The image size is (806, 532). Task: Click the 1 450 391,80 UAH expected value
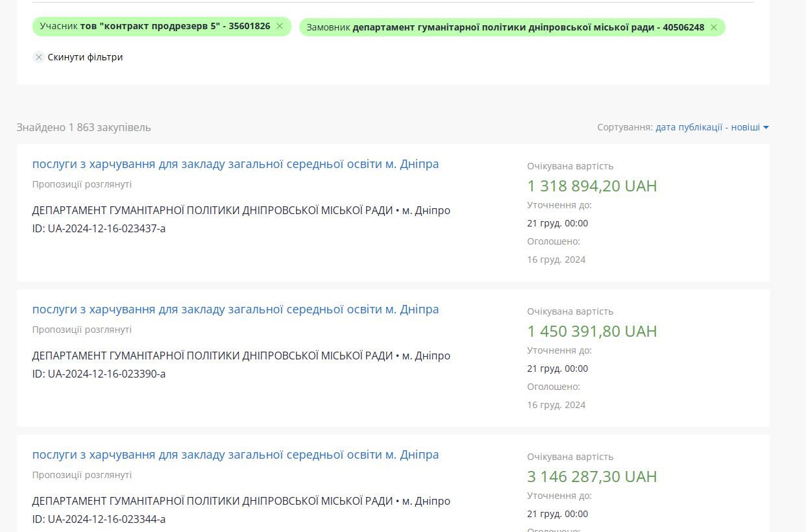(592, 332)
